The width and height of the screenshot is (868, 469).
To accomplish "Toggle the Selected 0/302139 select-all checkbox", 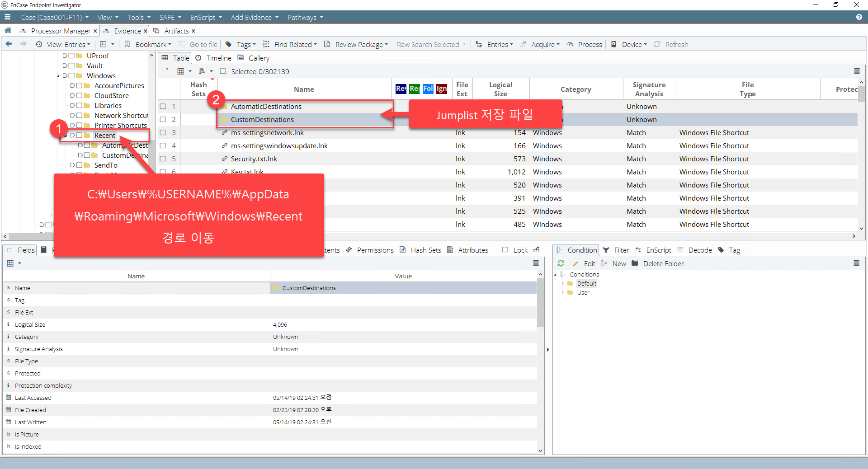I will pos(223,71).
